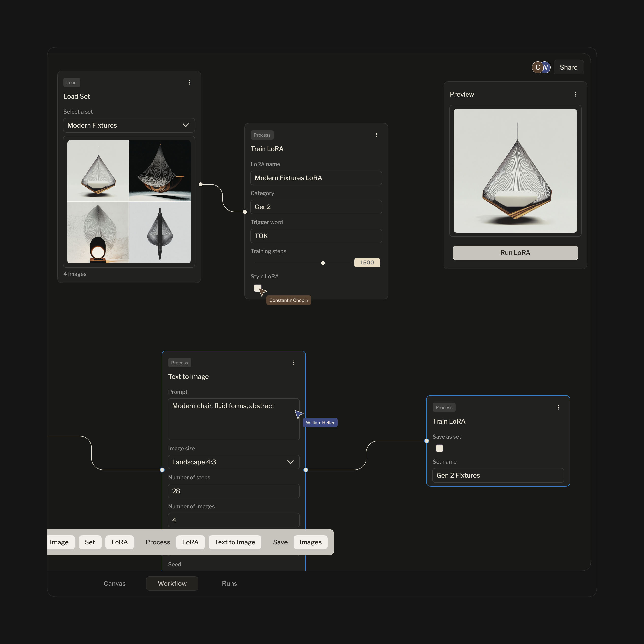Open the Text to Image node options menu
This screenshot has height=644, width=644.
coord(294,363)
